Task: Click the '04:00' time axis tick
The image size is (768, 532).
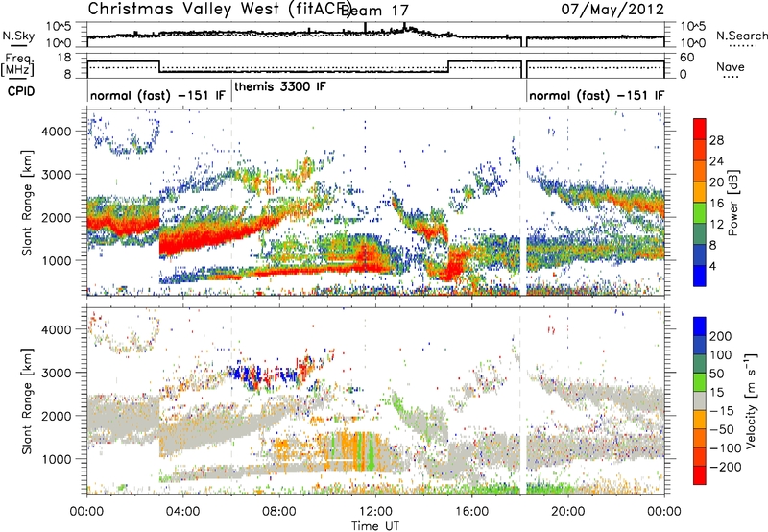Action: click(x=182, y=512)
